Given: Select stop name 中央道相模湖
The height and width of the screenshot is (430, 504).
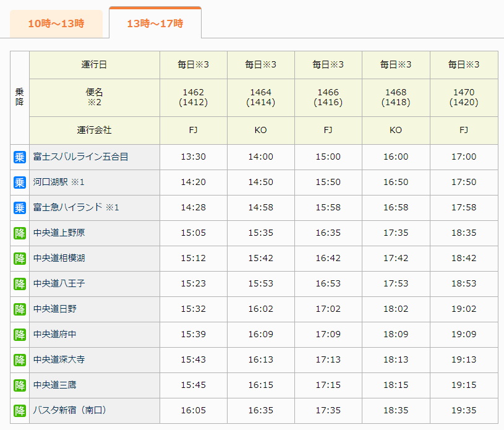Looking at the screenshot, I should (59, 258).
